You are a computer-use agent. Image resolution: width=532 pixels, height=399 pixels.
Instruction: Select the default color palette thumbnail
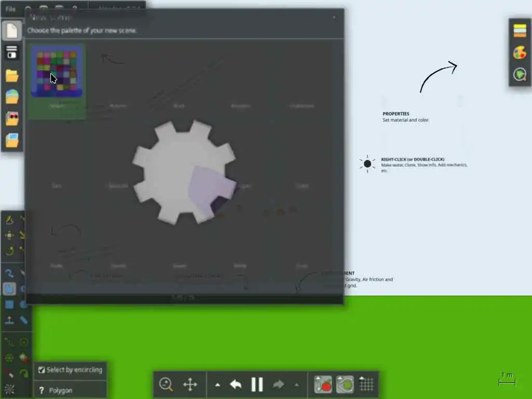click(x=57, y=71)
